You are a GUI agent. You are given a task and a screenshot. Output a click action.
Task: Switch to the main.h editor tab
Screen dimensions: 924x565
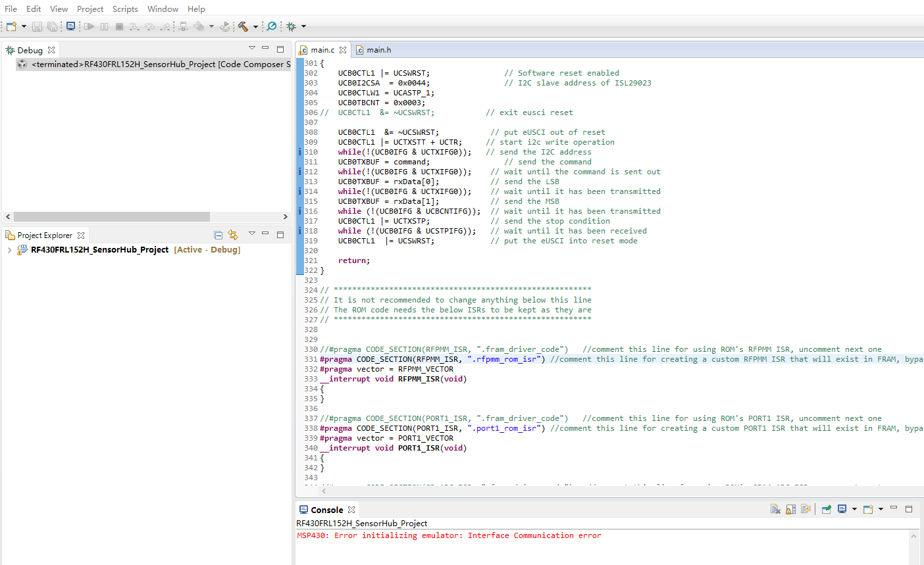tap(378, 50)
